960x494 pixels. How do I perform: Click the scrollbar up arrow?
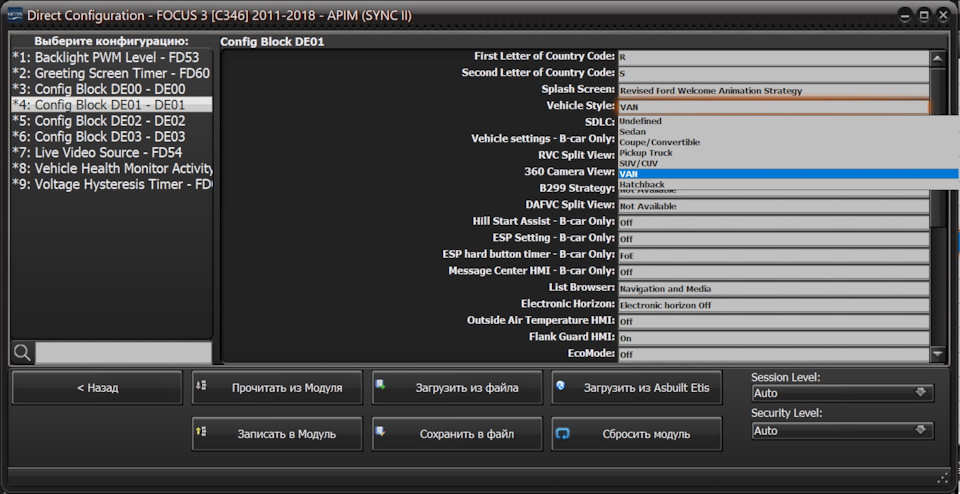[x=937, y=58]
